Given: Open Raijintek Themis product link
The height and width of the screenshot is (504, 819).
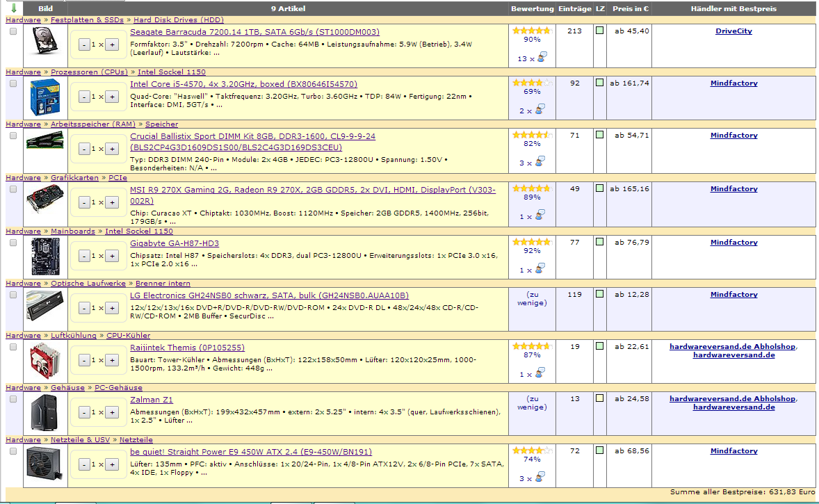Looking at the screenshot, I should tap(187, 348).
